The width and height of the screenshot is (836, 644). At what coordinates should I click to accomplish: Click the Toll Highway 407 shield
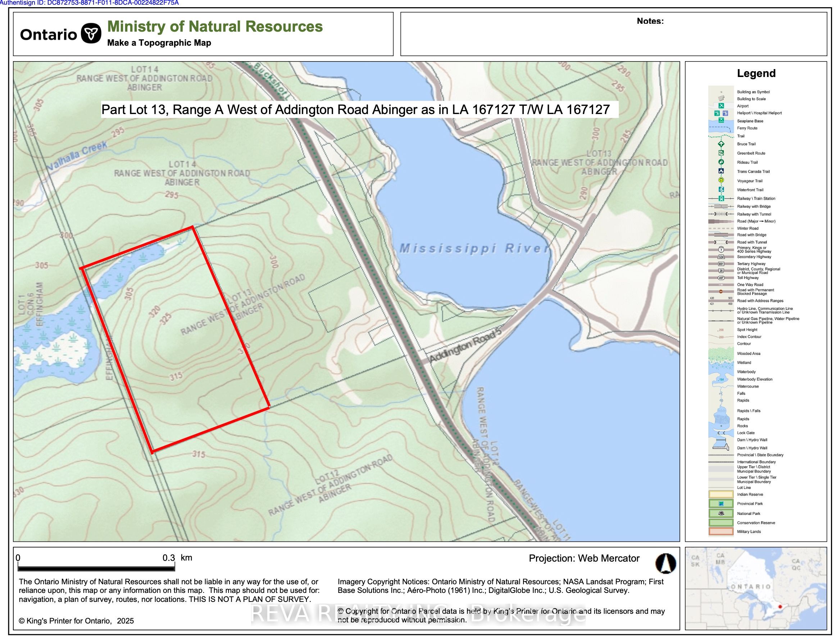pyautogui.click(x=721, y=278)
